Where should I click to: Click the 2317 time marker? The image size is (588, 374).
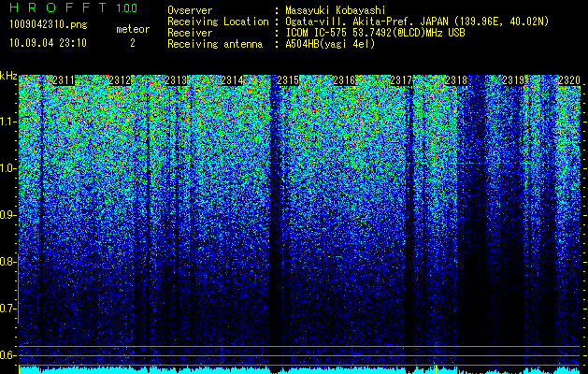pos(401,80)
